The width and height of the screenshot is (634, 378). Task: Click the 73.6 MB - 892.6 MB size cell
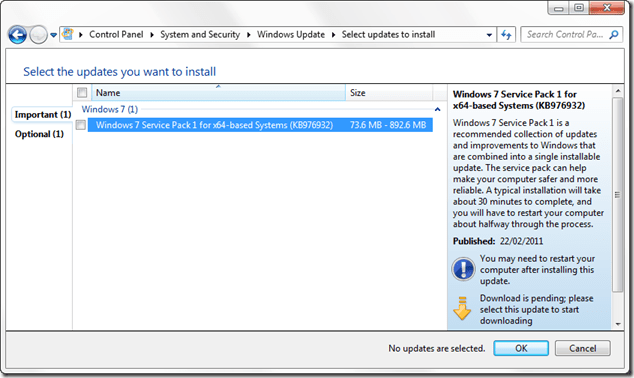[388, 125]
